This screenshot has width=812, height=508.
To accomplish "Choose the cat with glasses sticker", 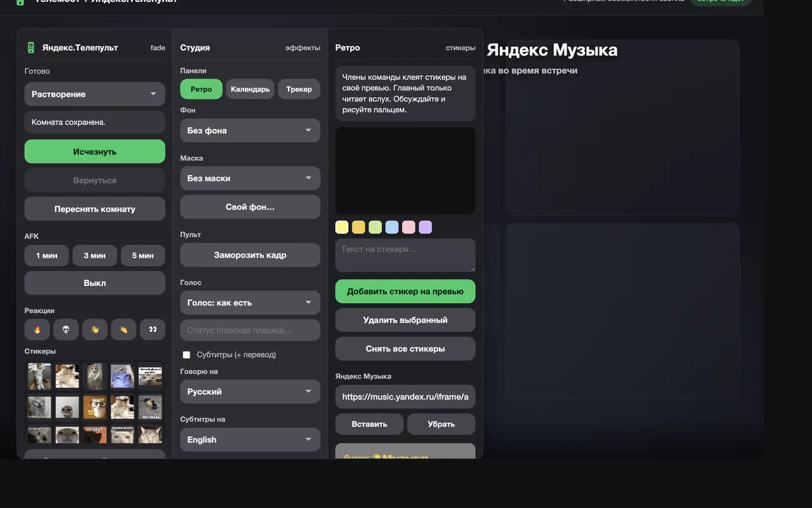I will click(95, 406).
